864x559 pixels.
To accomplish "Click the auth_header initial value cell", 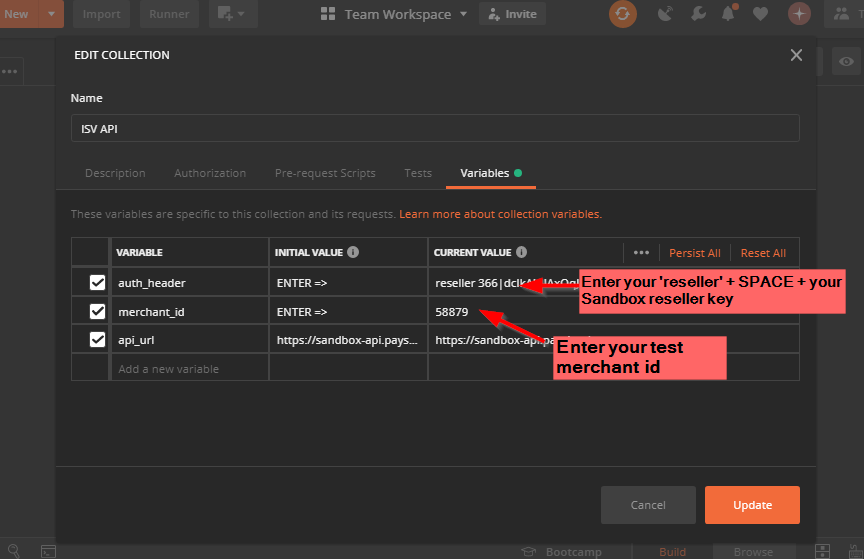I will coord(348,282).
